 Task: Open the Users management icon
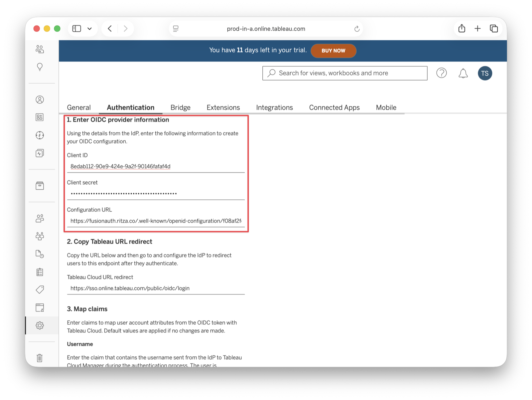click(40, 218)
